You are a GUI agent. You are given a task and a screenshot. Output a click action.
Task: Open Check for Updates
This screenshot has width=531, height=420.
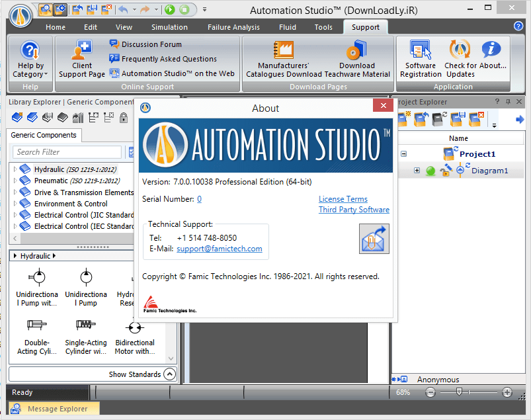click(x=460, y=59)
